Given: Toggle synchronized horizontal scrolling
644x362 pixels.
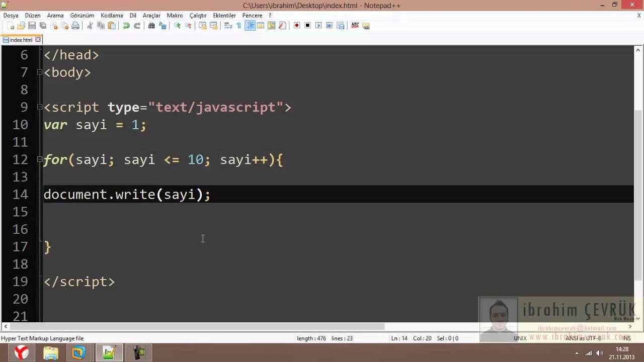Looking at the screenshot, I should pyautogui.click(x=214, y=26).
